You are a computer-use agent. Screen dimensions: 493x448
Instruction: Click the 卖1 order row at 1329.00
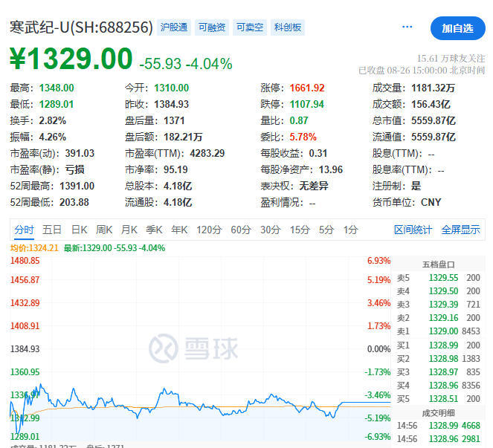[438, 331]
